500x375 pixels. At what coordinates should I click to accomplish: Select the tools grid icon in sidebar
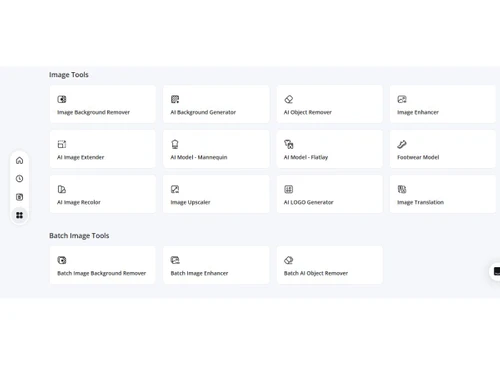point(19,215)
